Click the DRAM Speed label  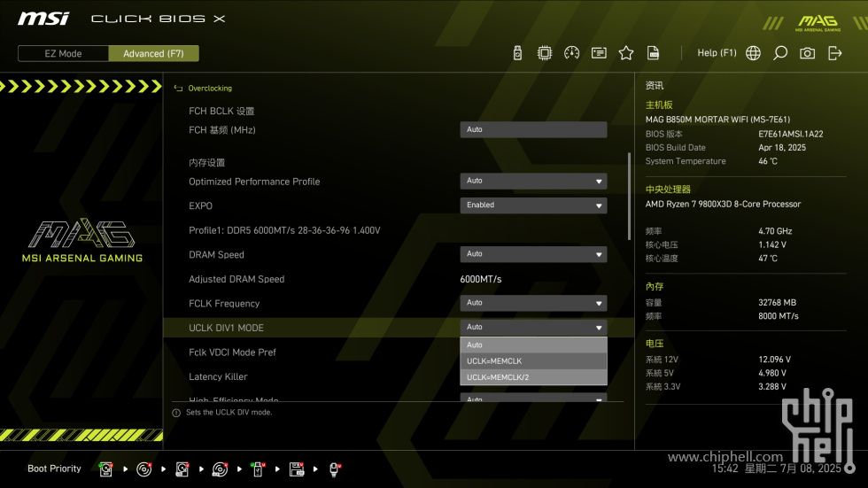click(216, 254)
